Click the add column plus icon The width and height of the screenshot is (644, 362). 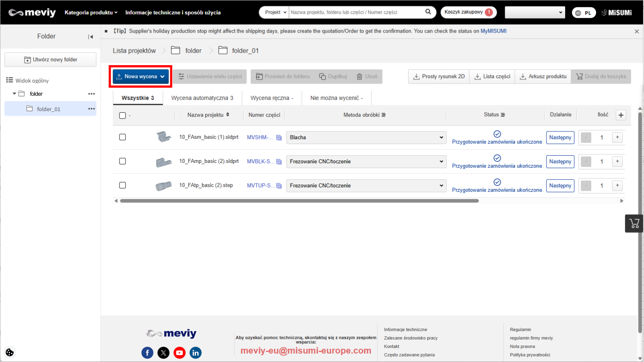point(621,115)
